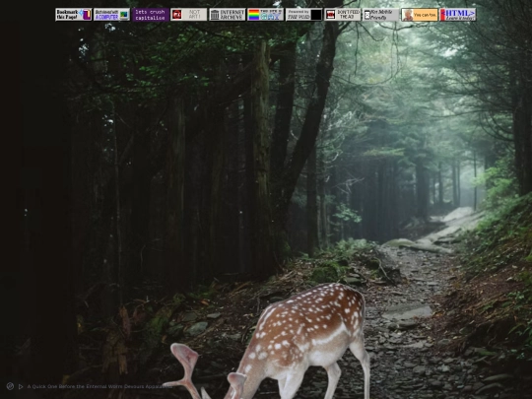
Task: Click the circular music player icon
Action: coord(10,386)
